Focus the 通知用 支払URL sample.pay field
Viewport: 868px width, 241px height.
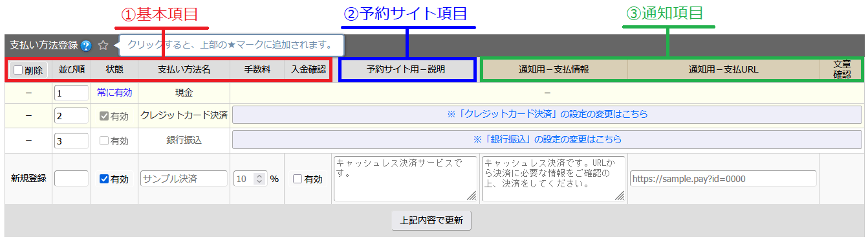click(x=722, y=179)
